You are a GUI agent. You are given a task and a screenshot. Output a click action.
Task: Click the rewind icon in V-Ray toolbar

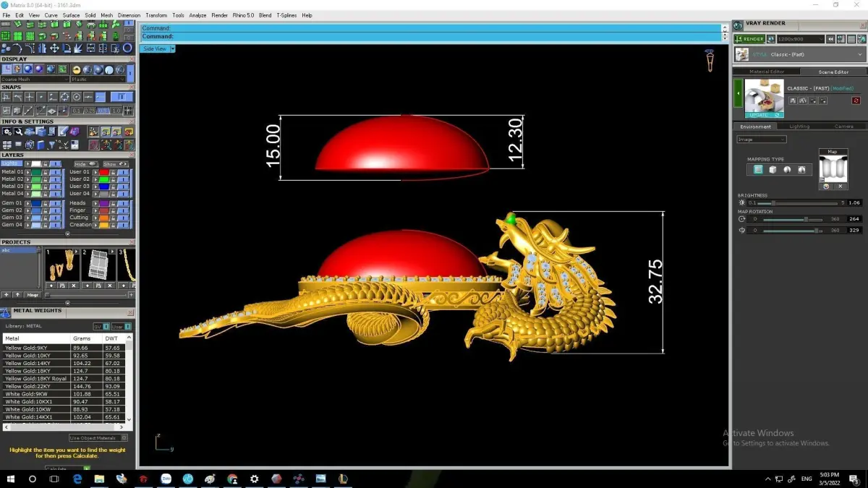(830, 39)
